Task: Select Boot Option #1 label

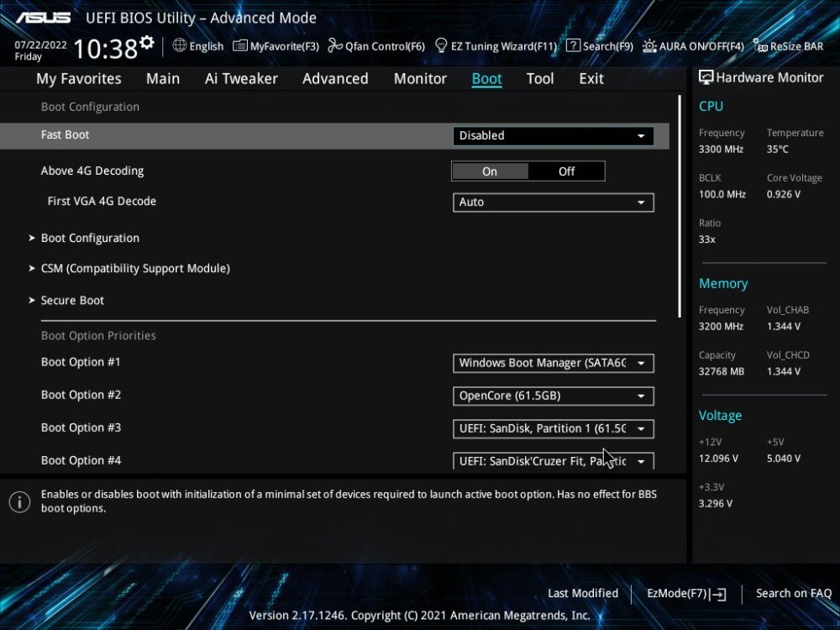Action: 81,362
